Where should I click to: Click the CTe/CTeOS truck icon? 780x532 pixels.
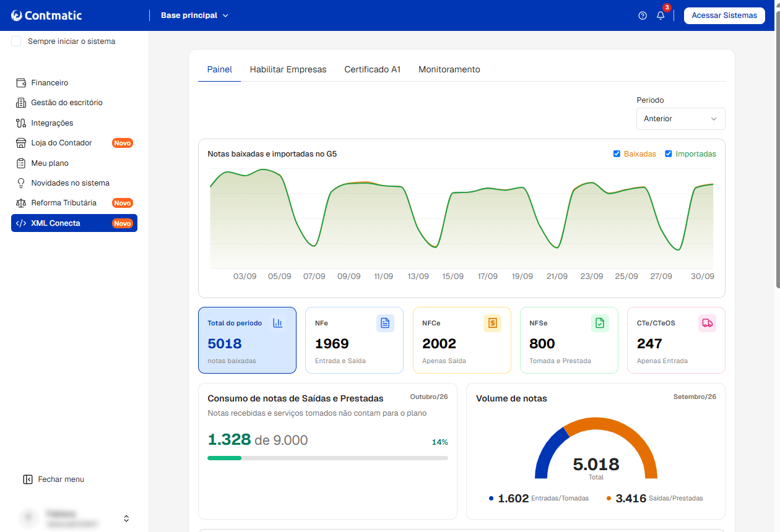point(707,323)
